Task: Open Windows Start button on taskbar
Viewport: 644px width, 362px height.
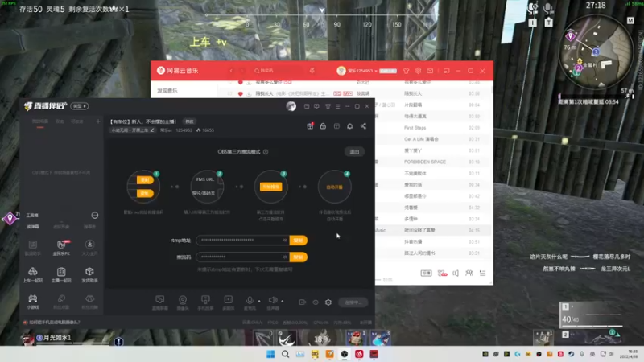Action: tap(270, 354)
